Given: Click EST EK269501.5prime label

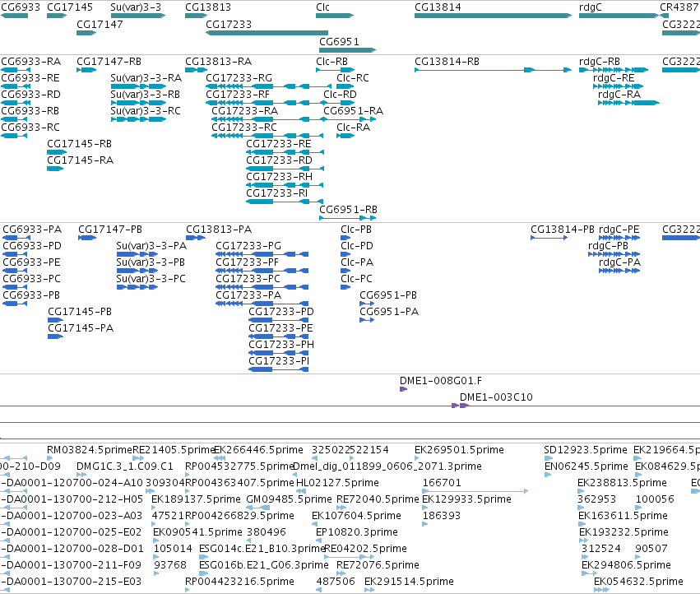Looking at the screenshot, I should (459, 450).
